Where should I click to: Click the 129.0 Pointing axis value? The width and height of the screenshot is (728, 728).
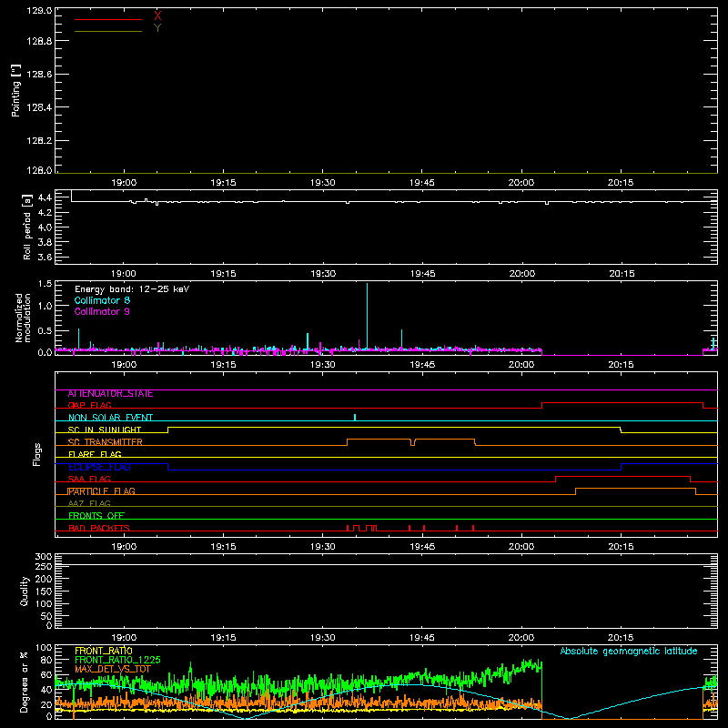[39, 10]
